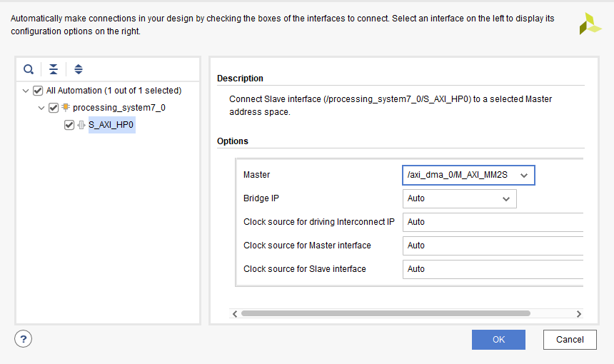Click the horizontal scrollbar in Options
The height and width of the screenshot is (364, 614).
tap(386, 313)
